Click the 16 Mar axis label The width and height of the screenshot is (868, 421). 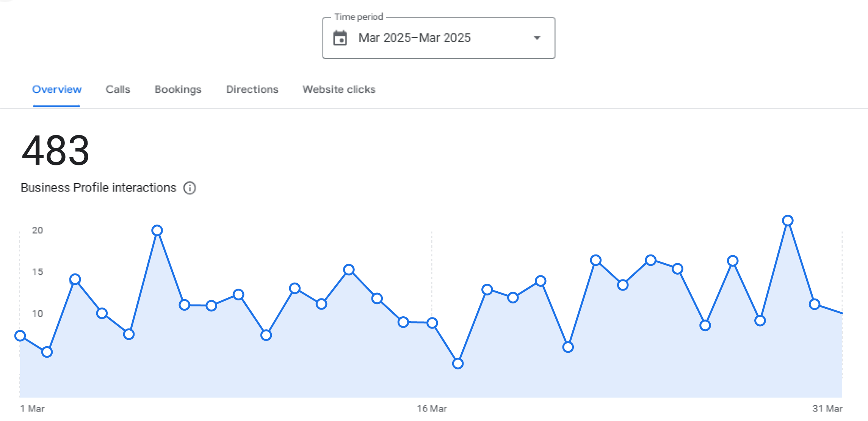(432, 408)
